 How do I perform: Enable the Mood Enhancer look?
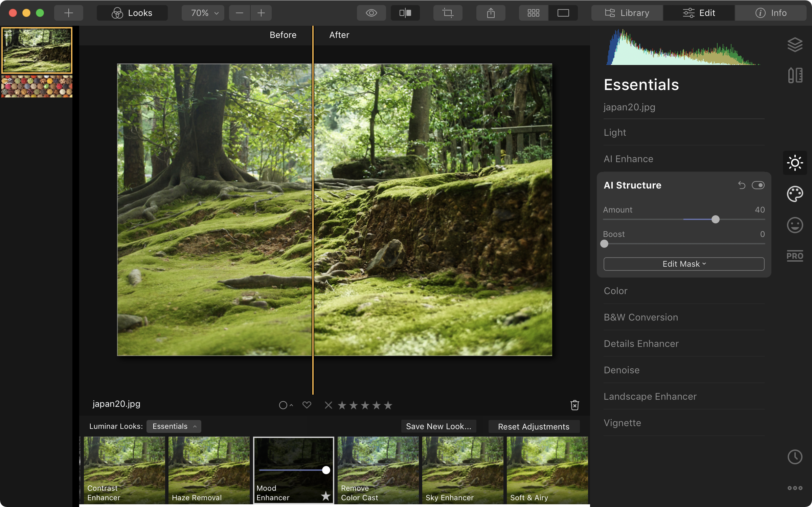coord(293,470)
